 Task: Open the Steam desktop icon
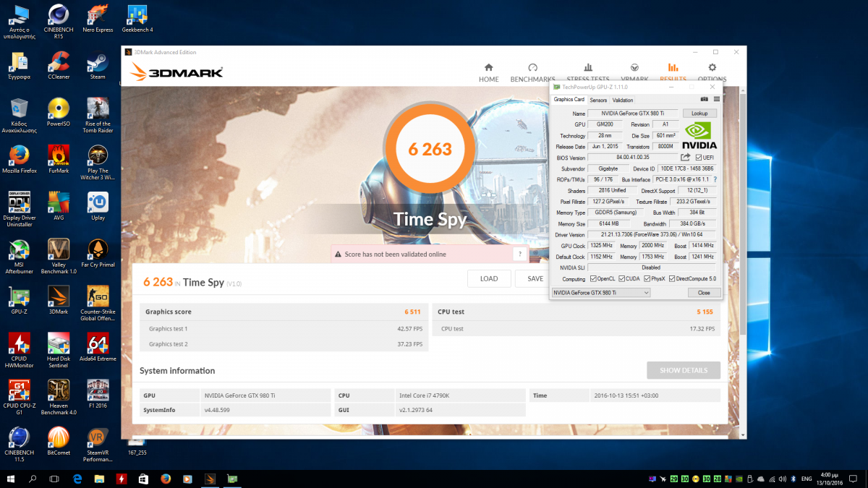(x=98, y=65)
